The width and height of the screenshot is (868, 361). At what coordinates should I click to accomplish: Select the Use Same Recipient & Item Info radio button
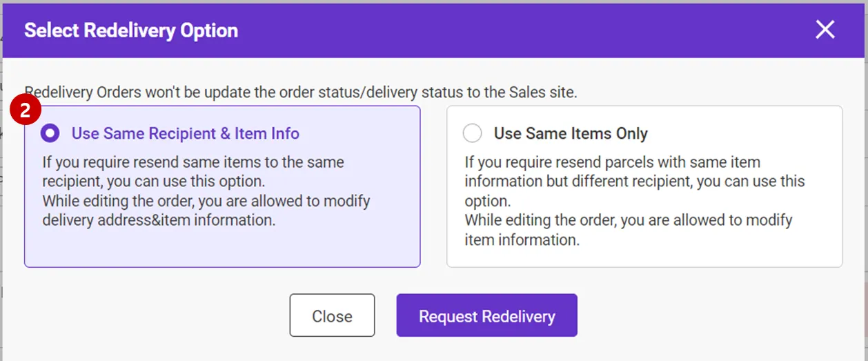point(50,133)
